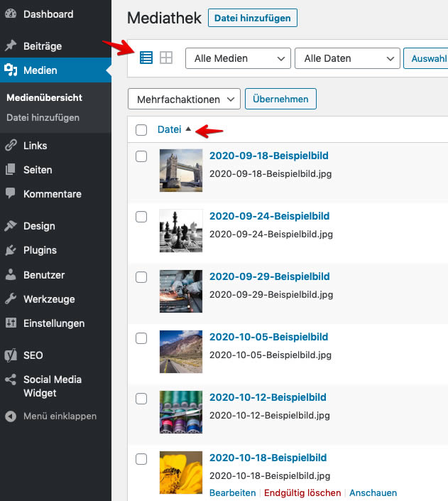Click the Plugins plug icon
The width and height of the screenshot is (448, 501).
[11, 250]
